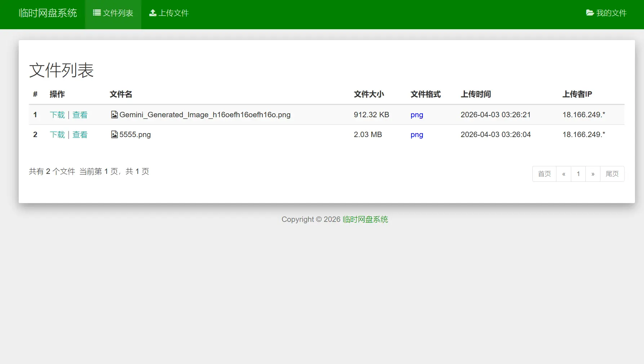Click the » next page button
Viewport: 644px width, 364px height.
click(592, 174)
